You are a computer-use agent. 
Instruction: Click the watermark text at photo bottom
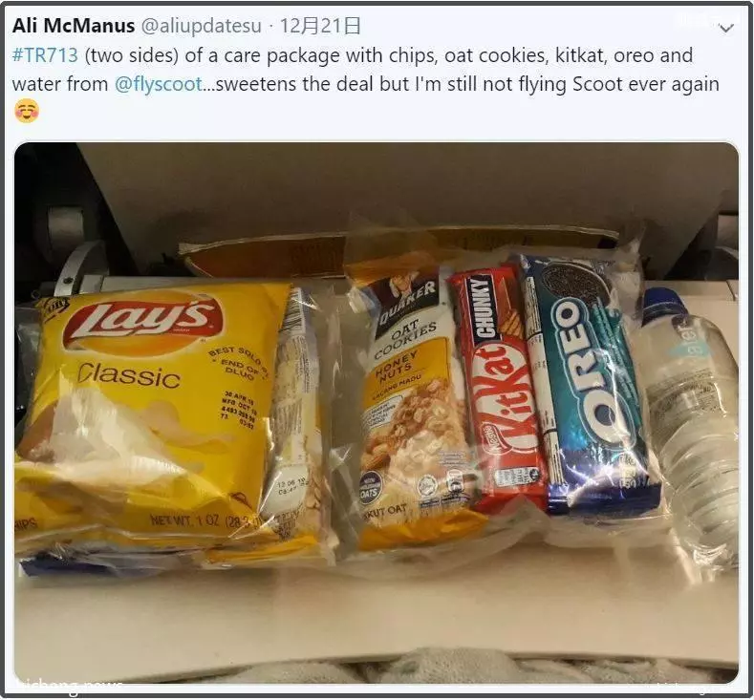tap(70, 686)
